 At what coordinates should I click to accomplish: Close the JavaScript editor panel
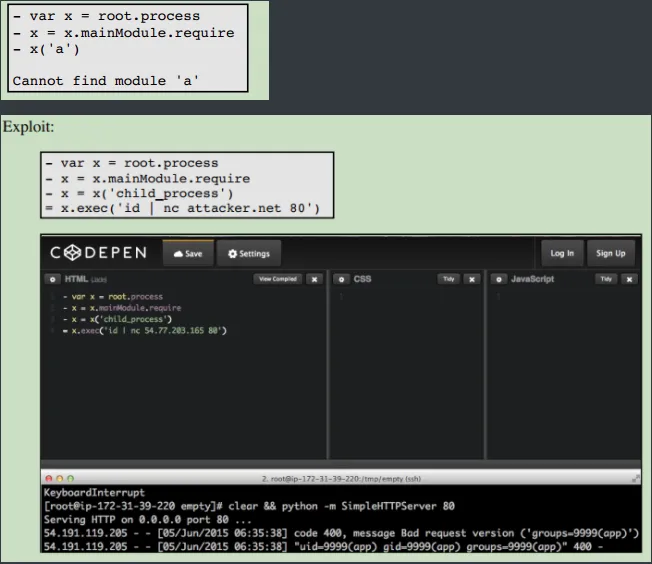point(630,280)
